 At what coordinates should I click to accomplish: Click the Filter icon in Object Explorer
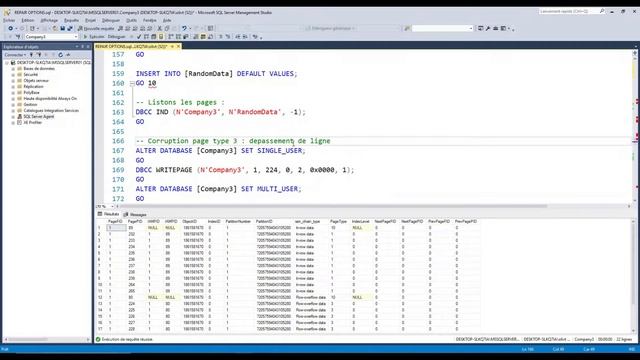click(x=53, y=55)
